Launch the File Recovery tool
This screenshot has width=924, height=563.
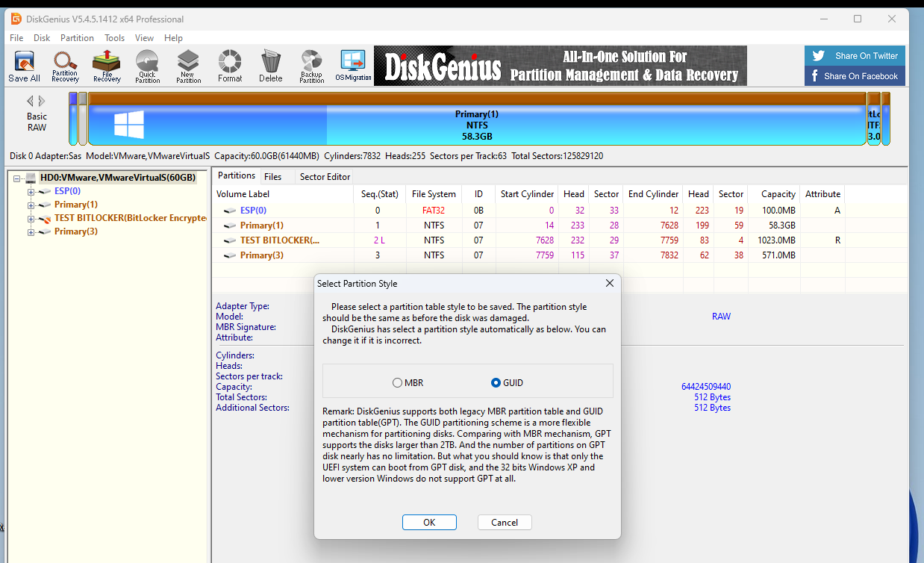pos(107,66)
